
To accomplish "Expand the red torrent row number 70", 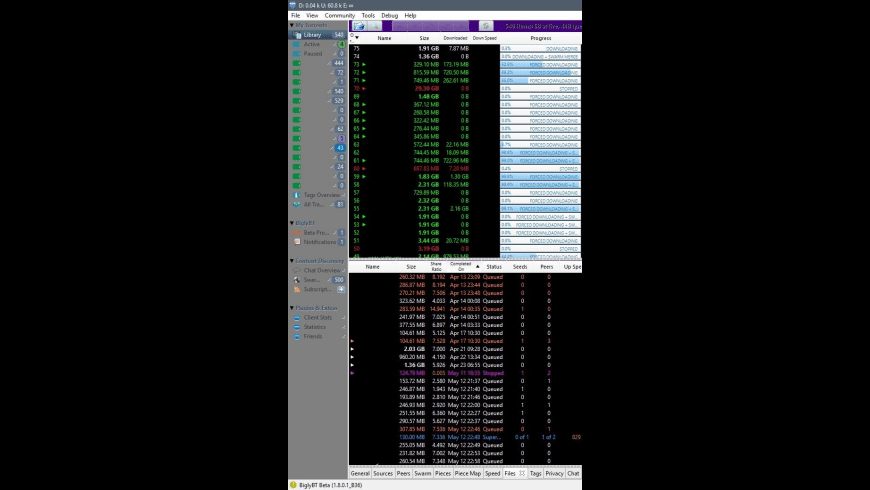I will [364, 88].
